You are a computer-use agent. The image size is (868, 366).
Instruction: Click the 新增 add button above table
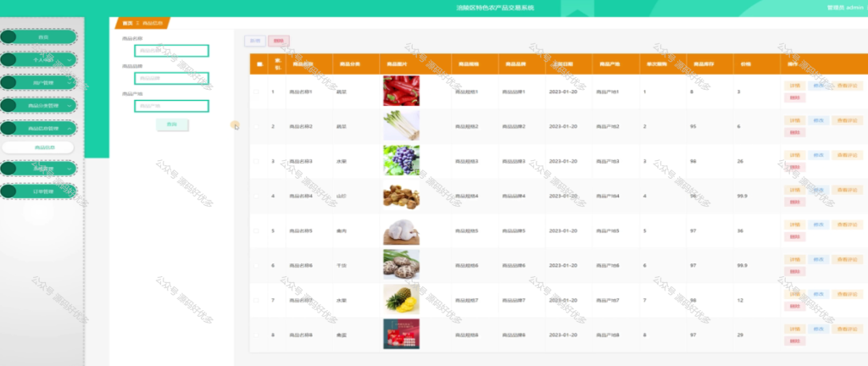255,41
